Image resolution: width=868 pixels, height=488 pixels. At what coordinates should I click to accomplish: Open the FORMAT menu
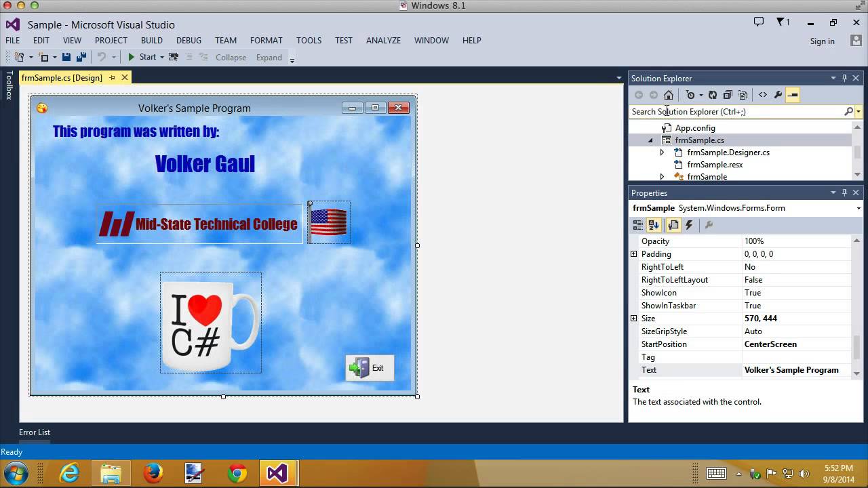[x=267, y=40]
